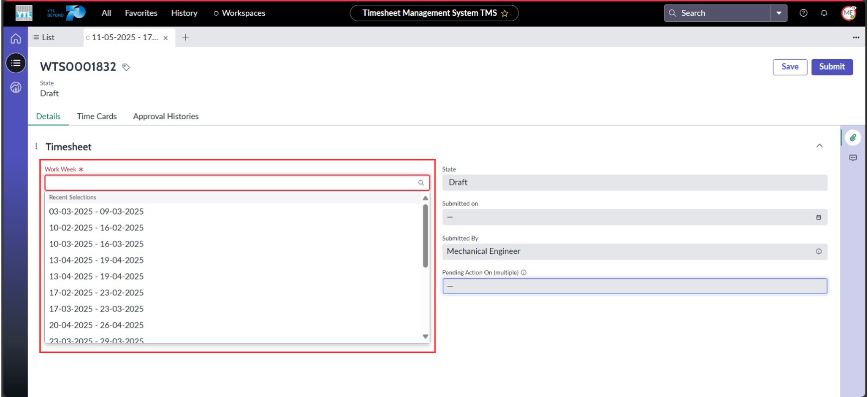Choose work week 17-02-2025 - 23-02-2025
This screenshot has height=397, width=868.
(x=97, y=293)
